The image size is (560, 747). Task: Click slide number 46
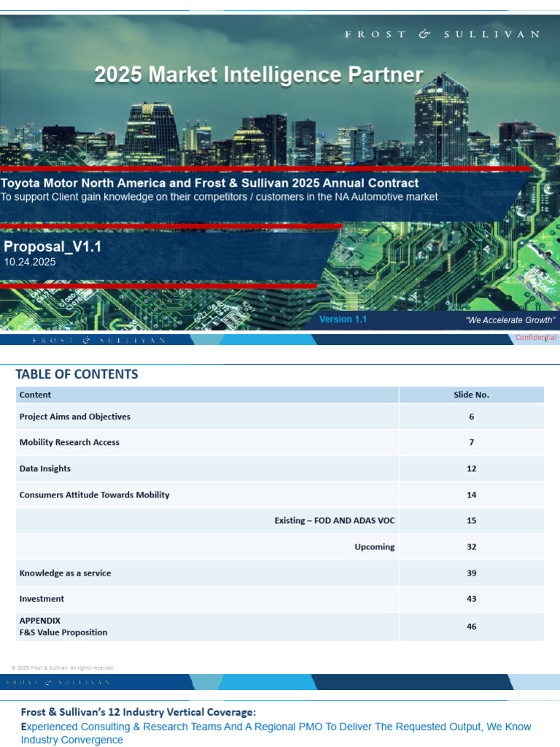[x=472, y=626]
